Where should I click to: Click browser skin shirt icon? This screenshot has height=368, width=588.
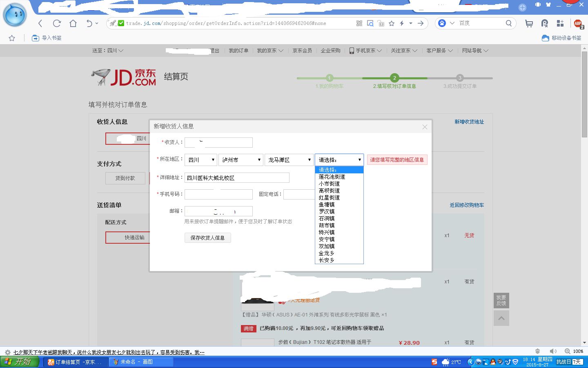[x=548, y=4]
